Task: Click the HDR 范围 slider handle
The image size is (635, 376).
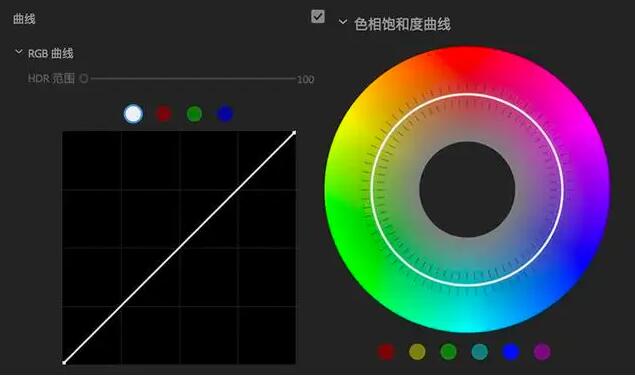Action: tap(84, 78)
